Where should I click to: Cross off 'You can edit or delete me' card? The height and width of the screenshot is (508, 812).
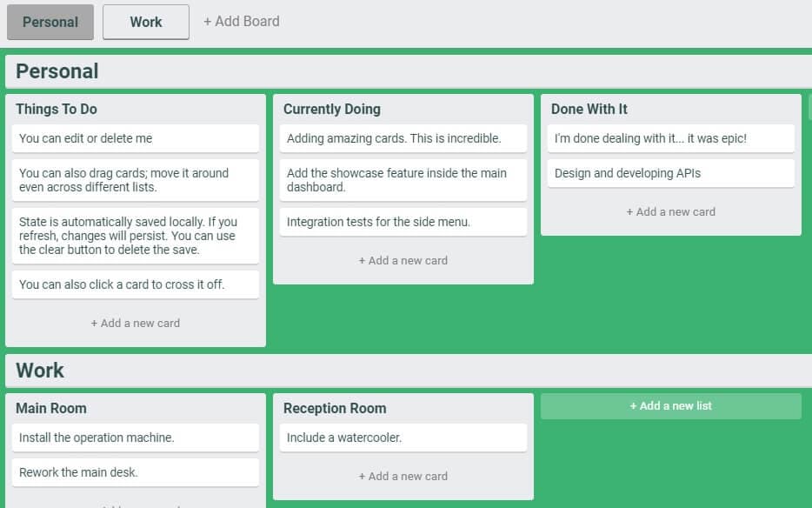[136, 138]
